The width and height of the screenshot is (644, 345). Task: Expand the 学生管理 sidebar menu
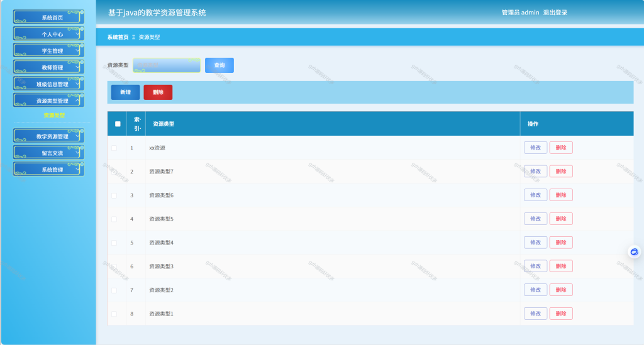pyautogui.click(x=48, y=50)
